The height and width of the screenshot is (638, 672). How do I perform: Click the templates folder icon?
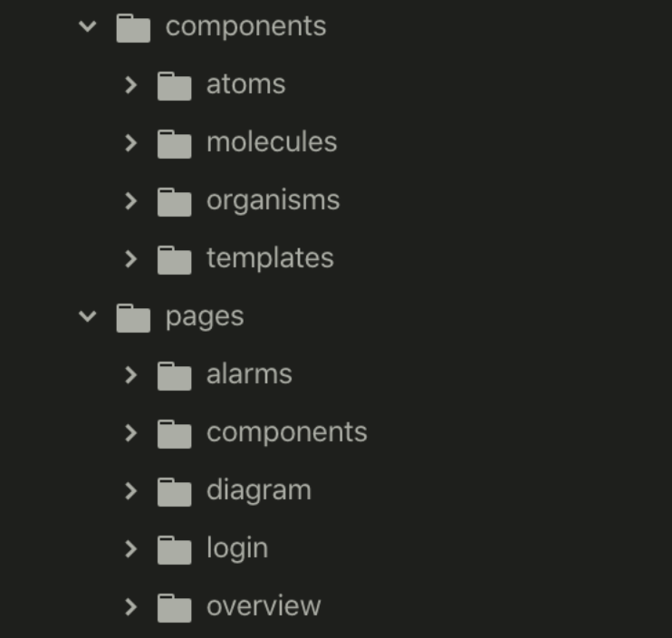174,259
